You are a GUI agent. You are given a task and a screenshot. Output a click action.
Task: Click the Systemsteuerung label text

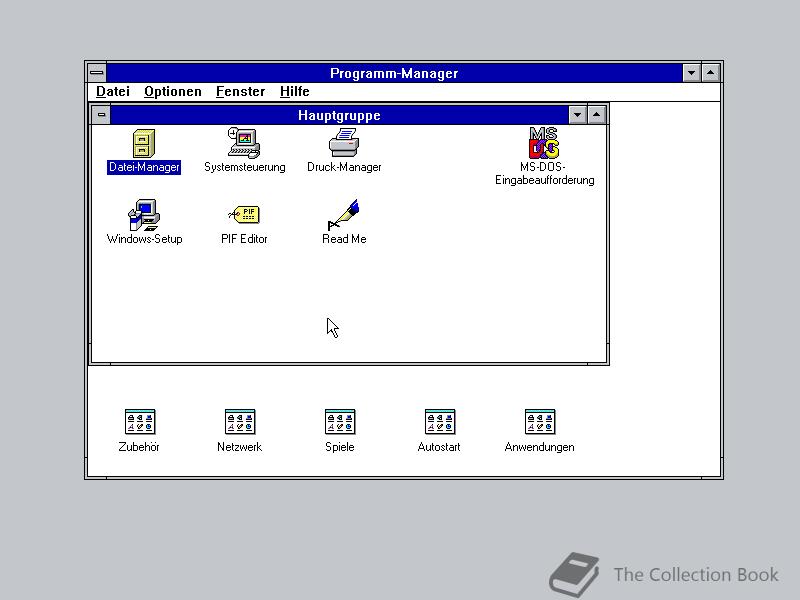(x=244, y=167)
